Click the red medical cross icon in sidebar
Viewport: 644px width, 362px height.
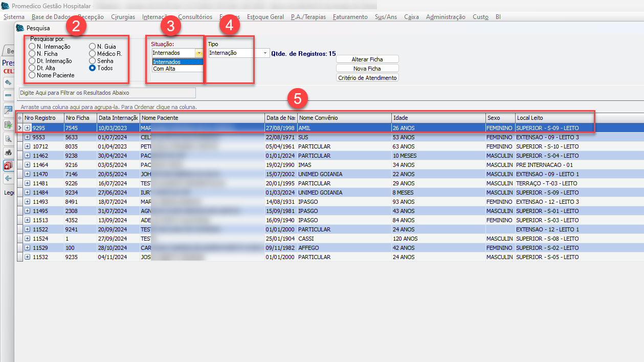pyautogui.click(x=8, y=165)
